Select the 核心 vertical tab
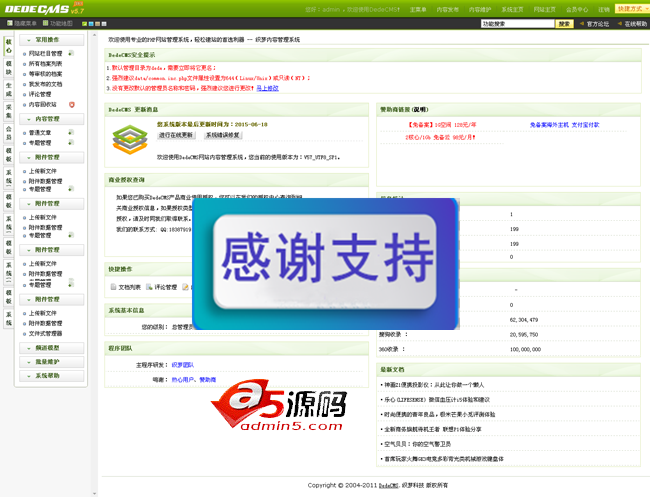Image resolution: width=650 pixels, height=497 pixels. 9,46
